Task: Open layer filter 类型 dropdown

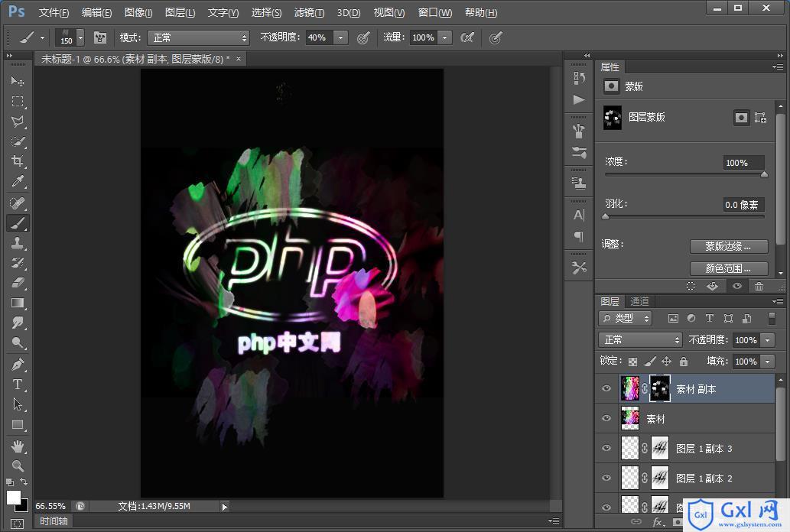Action: coord(626,319)
